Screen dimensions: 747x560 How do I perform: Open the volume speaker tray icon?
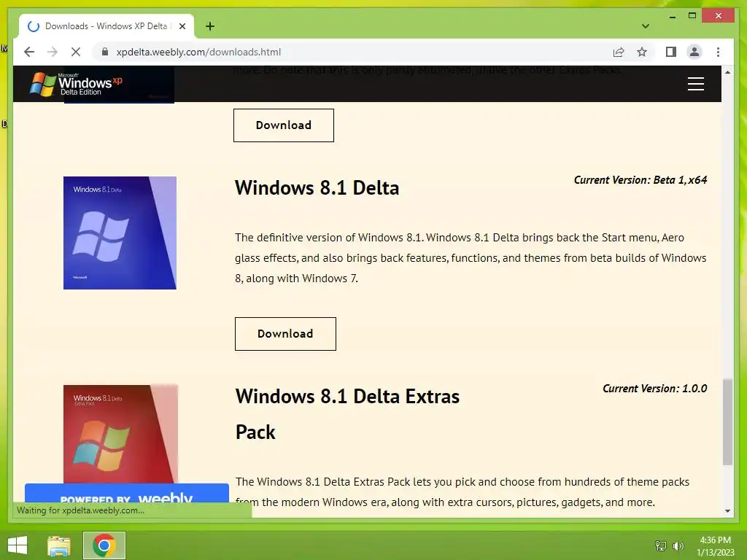(678, 545)
